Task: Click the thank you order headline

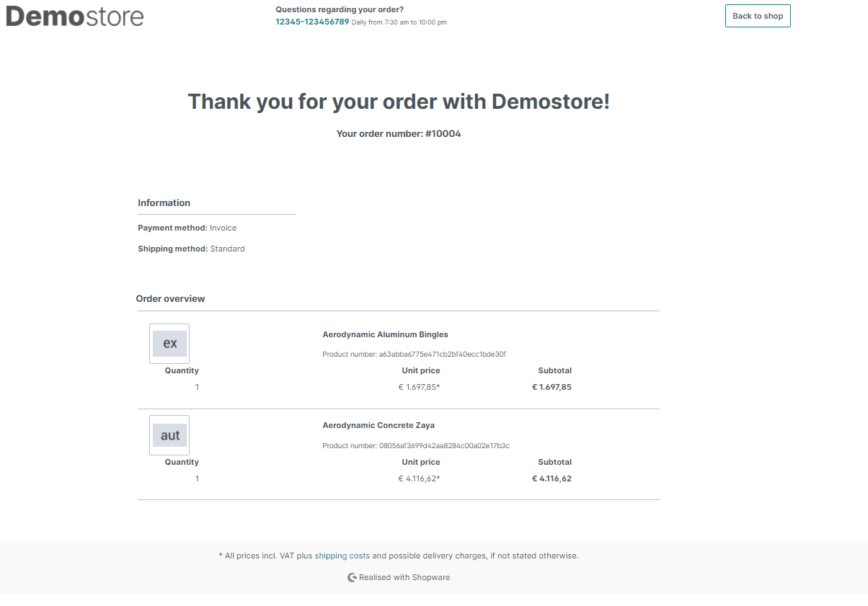Action: point(399,102)
